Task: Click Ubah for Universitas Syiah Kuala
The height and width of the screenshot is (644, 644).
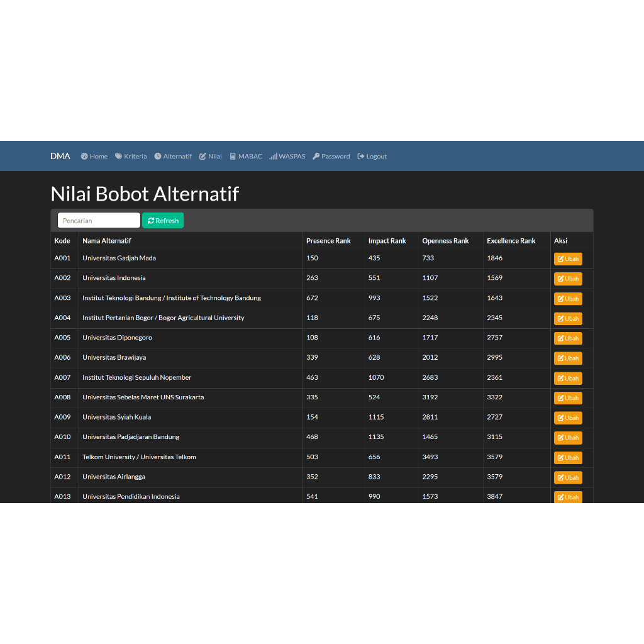Action: point(568,418)
